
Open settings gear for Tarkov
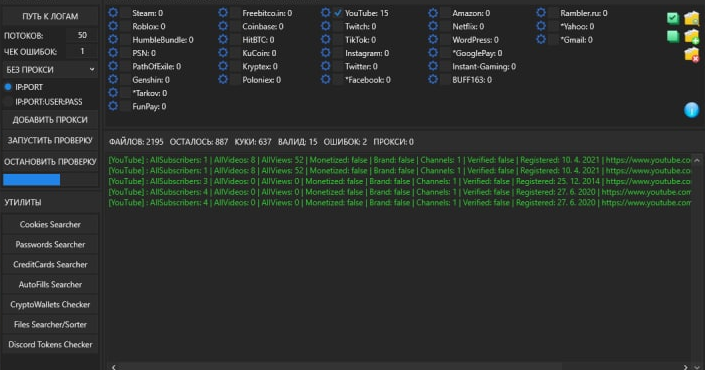tap(113, 93)
